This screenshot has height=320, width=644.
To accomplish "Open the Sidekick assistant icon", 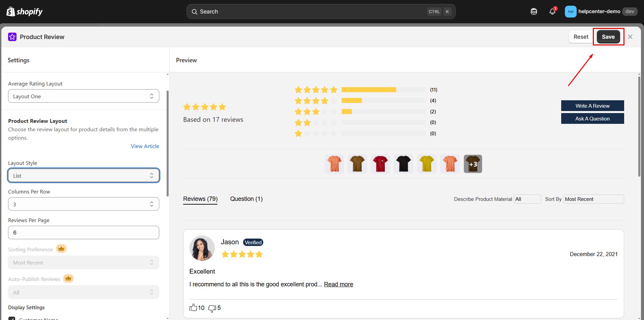I will point(534,12).
